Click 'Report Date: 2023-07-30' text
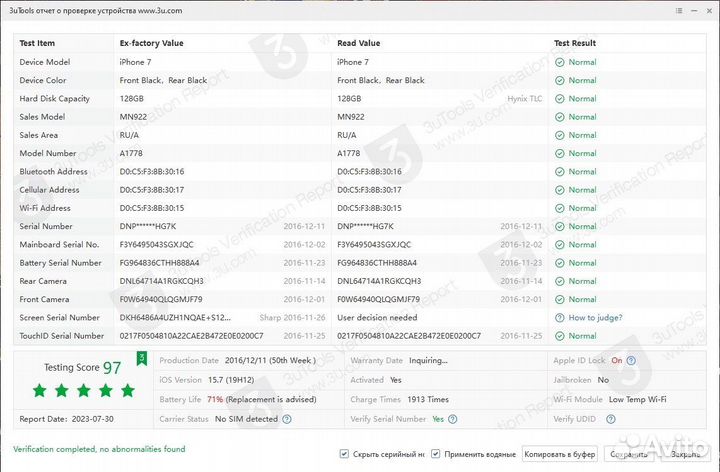 click(66, 419)
